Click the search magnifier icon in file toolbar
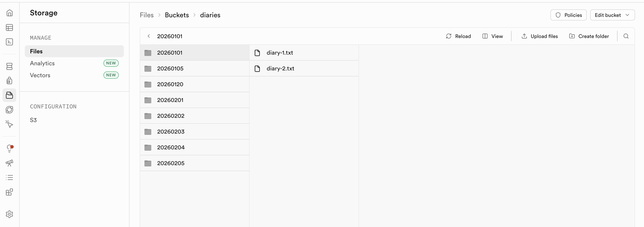The image size is (644, 227). pyautogui.click(x=626, y=36)
